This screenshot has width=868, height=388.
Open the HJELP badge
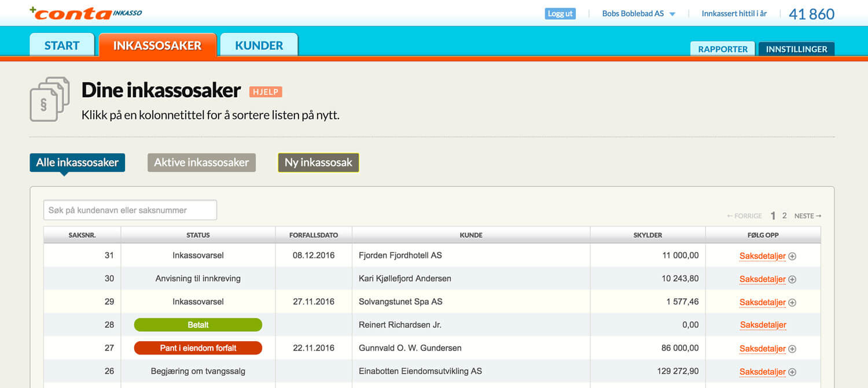(x=266, y=91)
